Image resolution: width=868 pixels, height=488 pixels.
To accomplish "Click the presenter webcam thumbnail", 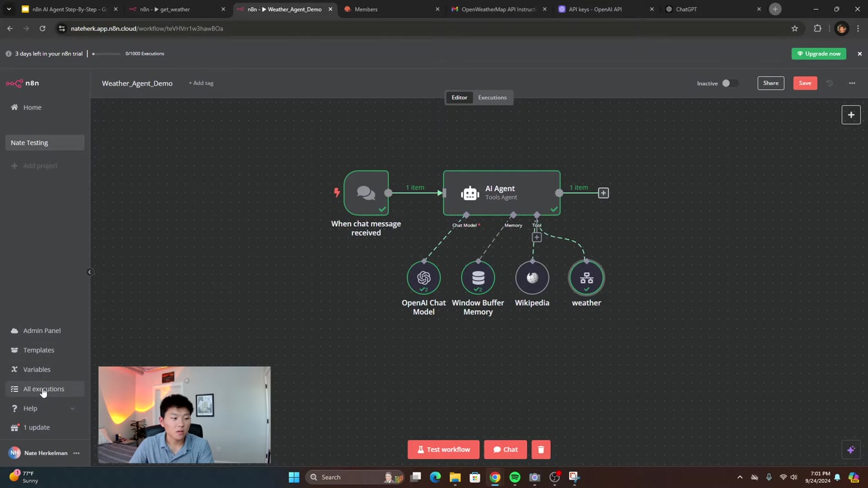I will click(185, 415).
